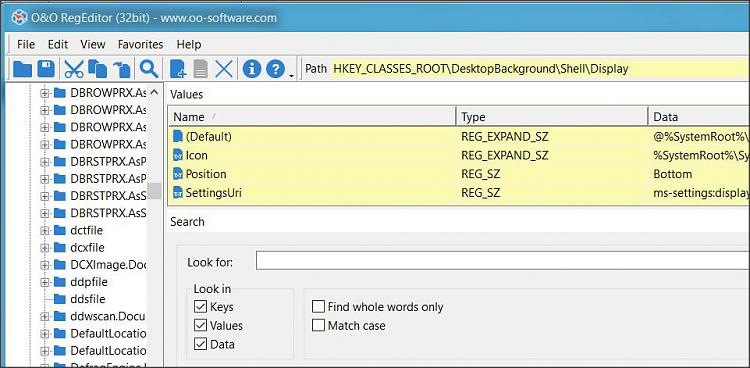Click the icon beside Icon value
The image size is (750, 368).
click(178, 156)
